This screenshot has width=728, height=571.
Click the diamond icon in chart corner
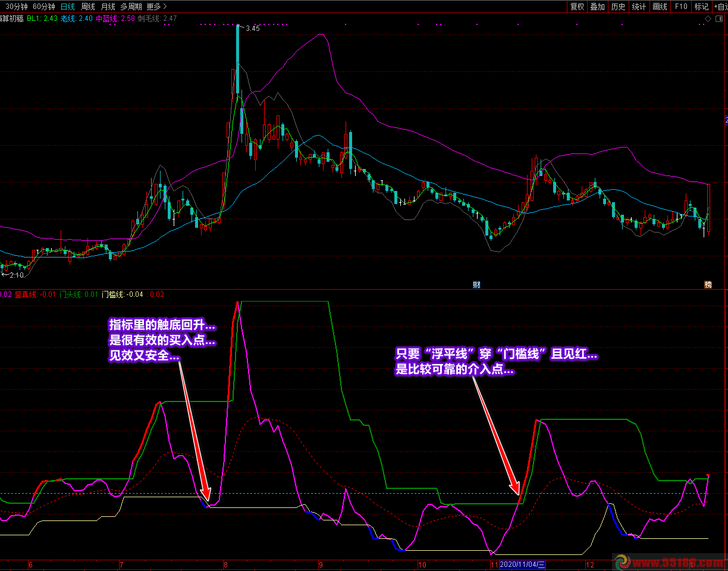(708, 18)
